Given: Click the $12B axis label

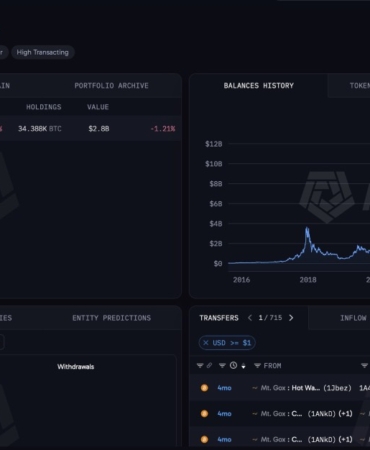Looking at the screenshot, I should [x=214, y=144].
